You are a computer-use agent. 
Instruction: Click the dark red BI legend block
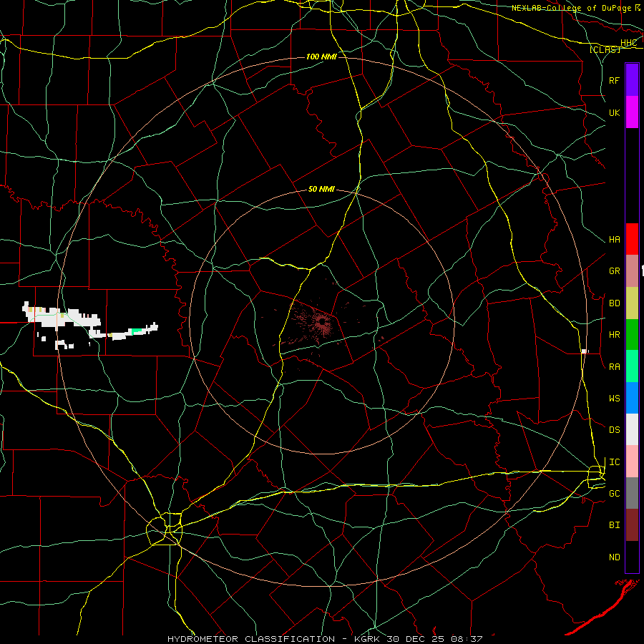[x=632, y=525]
